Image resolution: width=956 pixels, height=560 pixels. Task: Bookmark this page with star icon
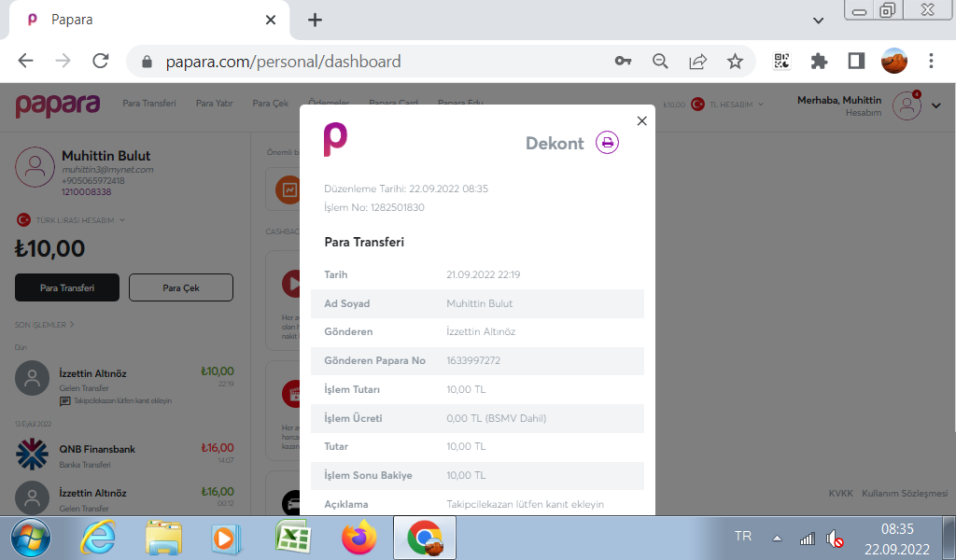(x=735, y=61)
